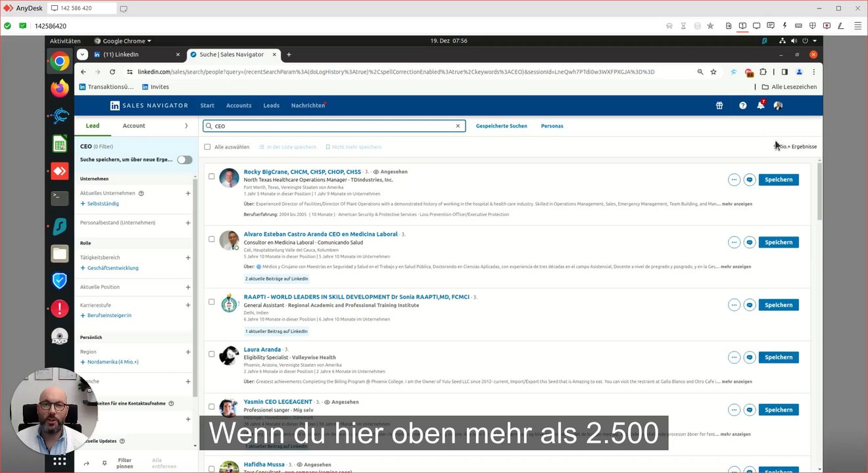Open the Google Chrome app menu in top bar
Screen dimensions: 868x473
(123, 41)
